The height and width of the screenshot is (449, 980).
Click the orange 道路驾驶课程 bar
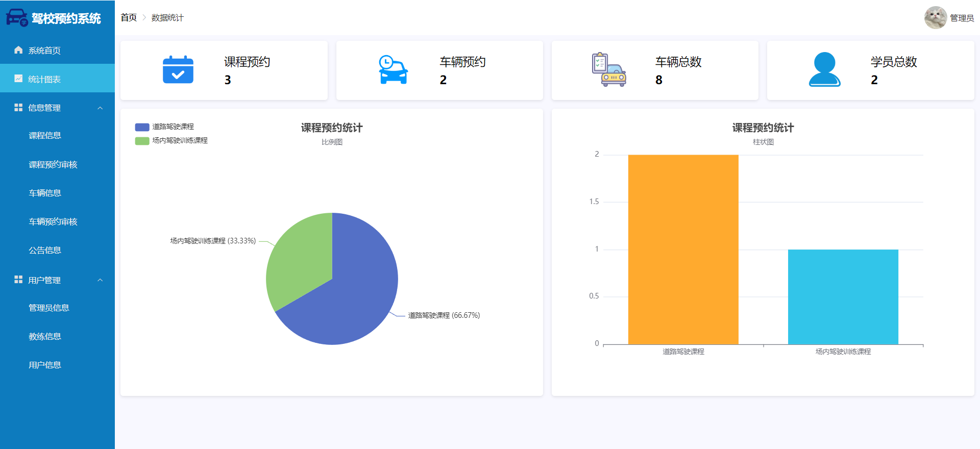683,250
